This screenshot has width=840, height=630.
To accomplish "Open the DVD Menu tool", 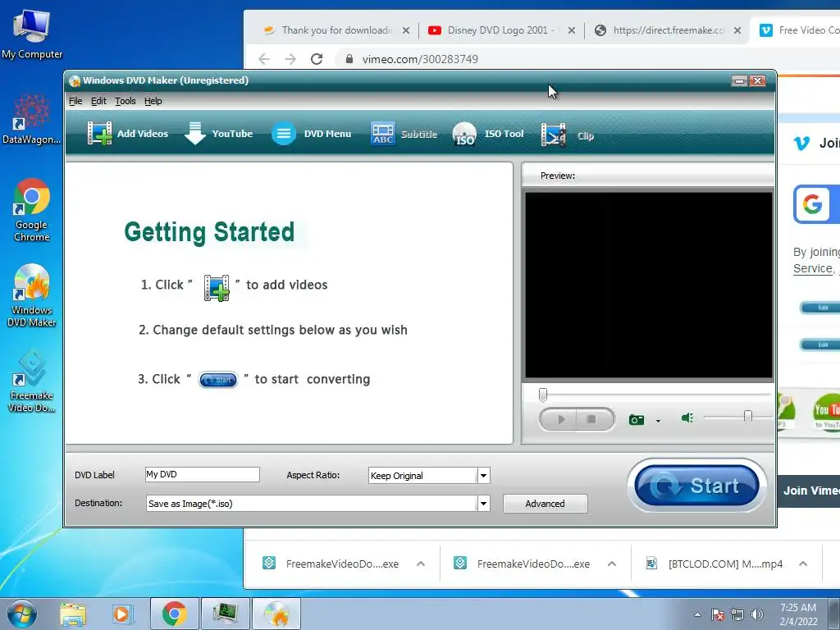I will 311,134.
